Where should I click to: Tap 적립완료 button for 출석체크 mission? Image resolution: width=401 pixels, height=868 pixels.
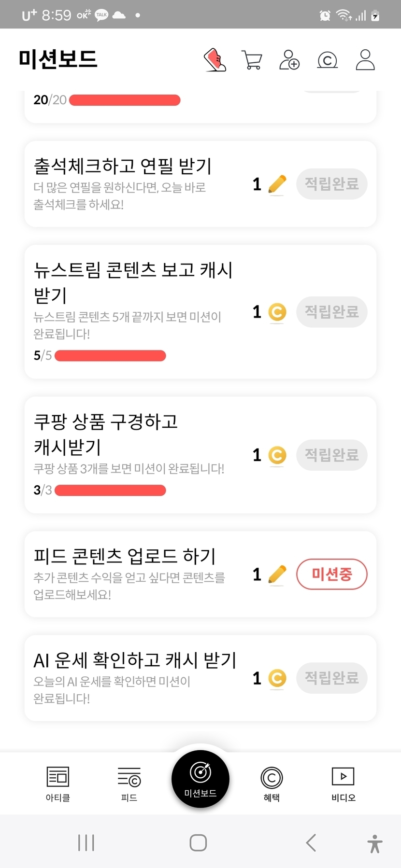pos(331,184)
